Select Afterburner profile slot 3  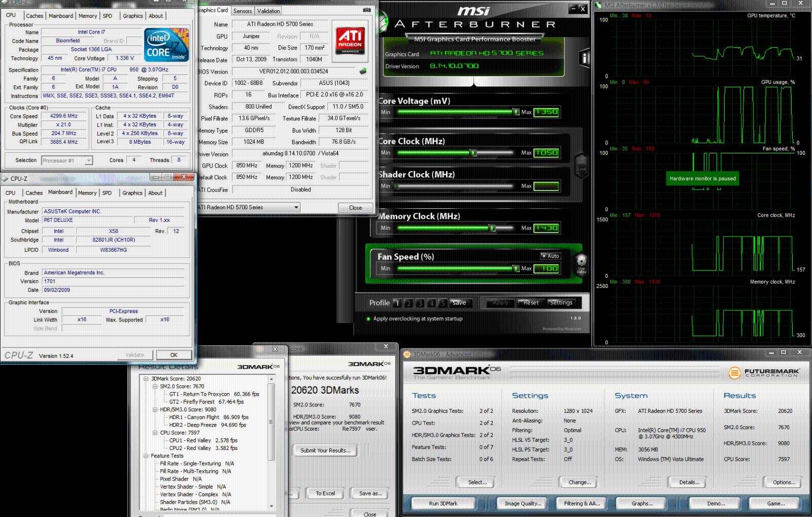pos(420,303)
